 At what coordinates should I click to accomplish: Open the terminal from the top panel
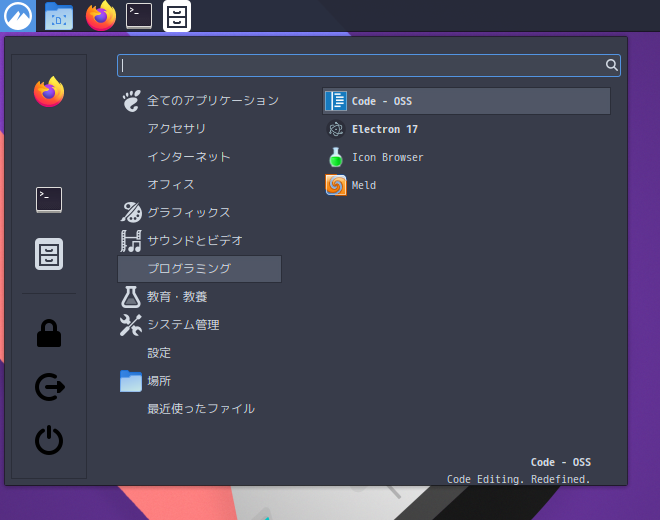pos(139,16)
